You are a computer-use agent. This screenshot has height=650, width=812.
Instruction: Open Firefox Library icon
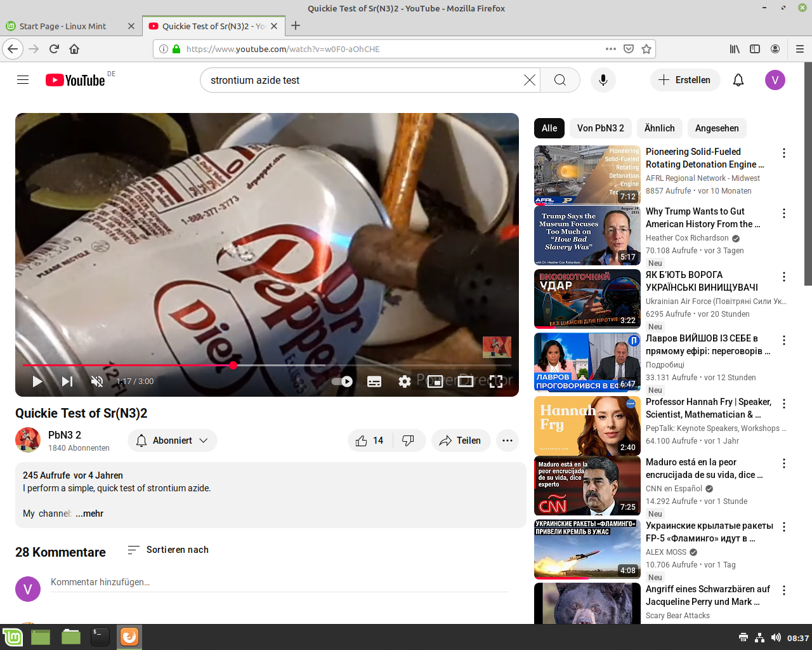click(735, 49)
